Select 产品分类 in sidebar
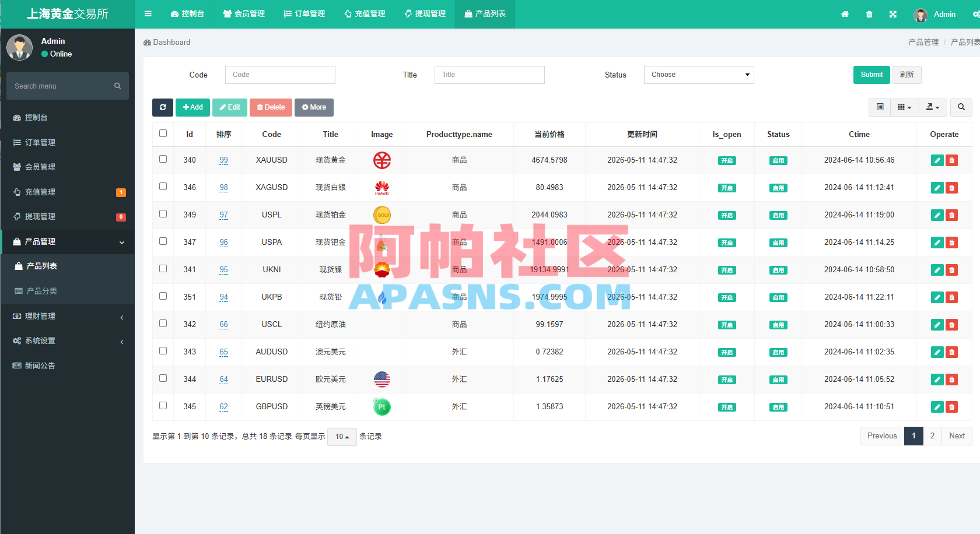 (x=68, y=291)
